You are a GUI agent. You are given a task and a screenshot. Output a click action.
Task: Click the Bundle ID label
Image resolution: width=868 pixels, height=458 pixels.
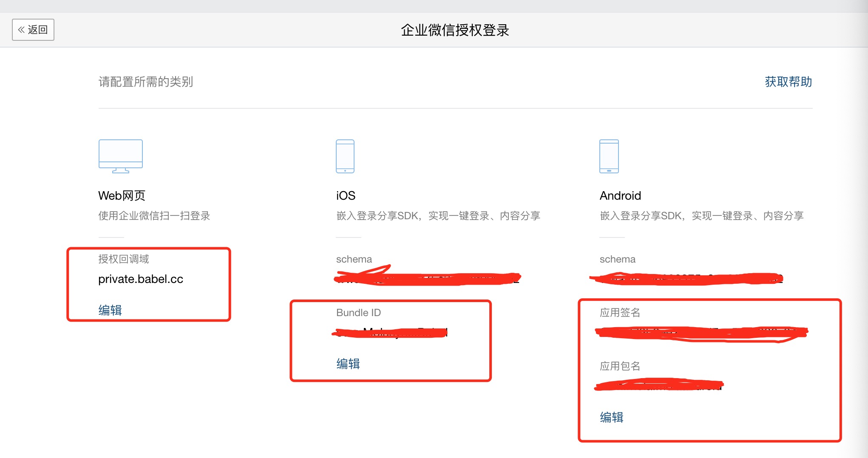[358, 313]
